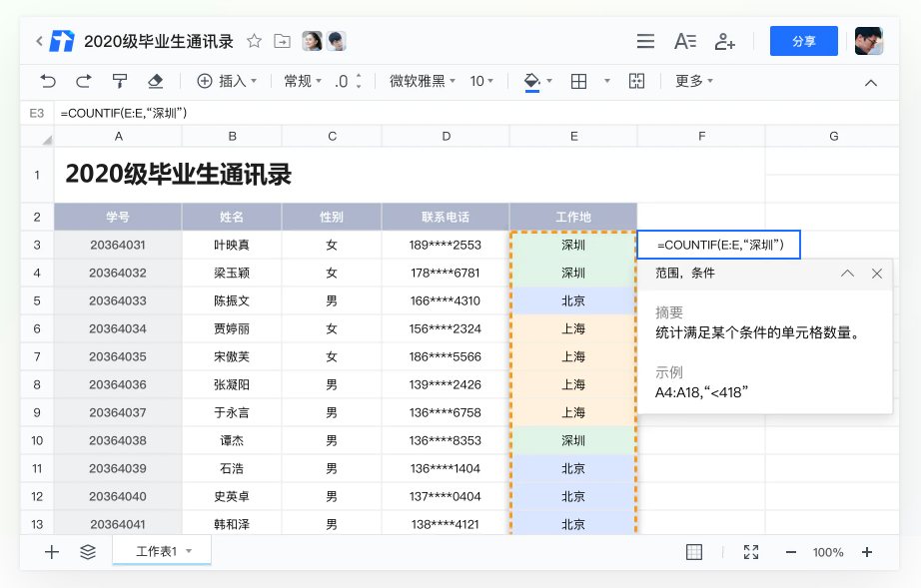
Task: Click the back arrow beside the document logo
Action: point(39,41)
